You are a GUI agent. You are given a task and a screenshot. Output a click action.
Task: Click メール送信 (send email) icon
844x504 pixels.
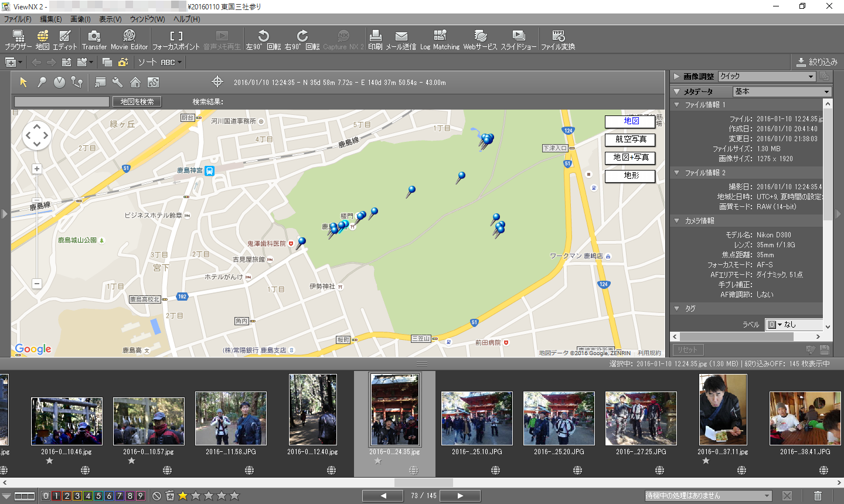401,40
